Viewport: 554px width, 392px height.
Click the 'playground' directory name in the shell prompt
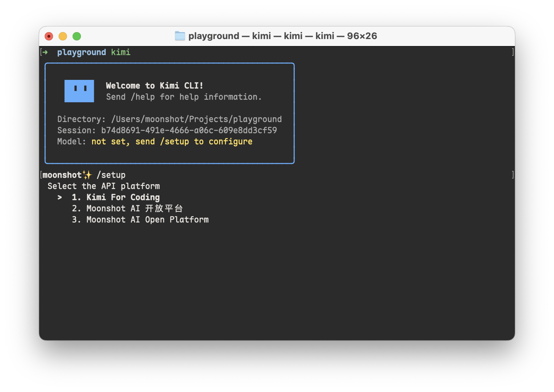click(x=82, y=52)
